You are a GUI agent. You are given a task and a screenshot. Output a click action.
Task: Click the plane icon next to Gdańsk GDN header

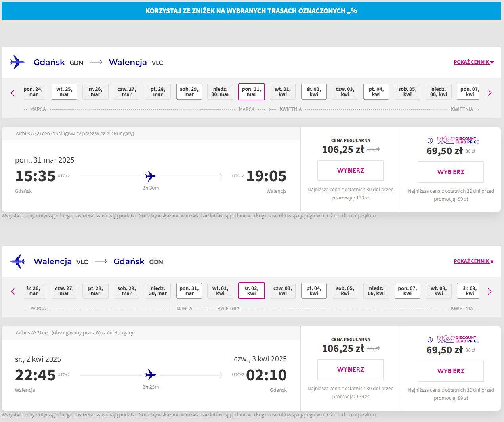(17, 62)
